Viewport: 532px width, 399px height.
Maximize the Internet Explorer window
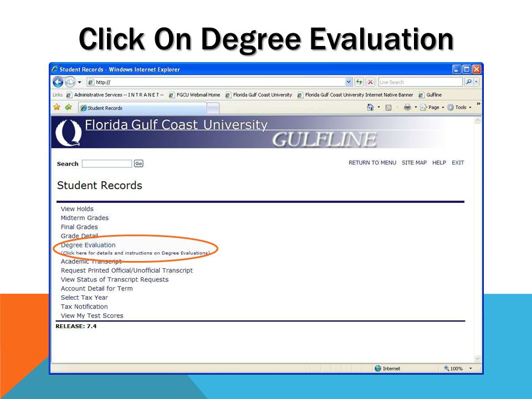tap(467, 69)
